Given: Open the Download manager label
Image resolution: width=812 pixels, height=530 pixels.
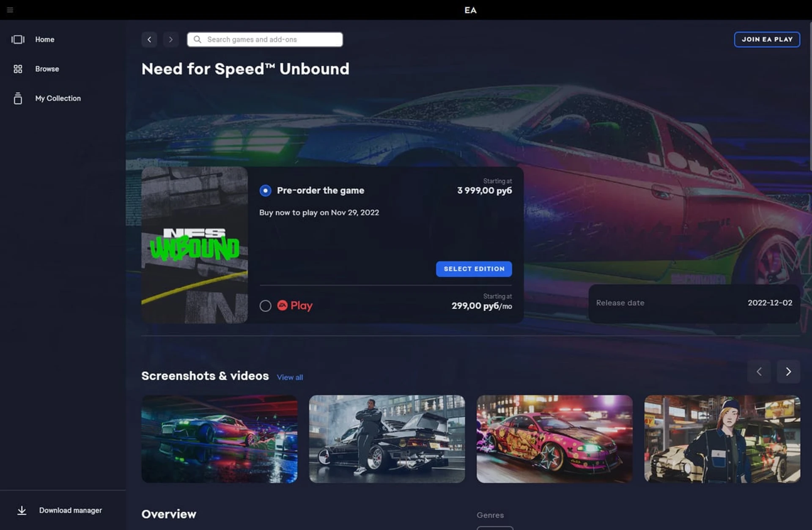Looking at the screenshot, I should point(71,510).
